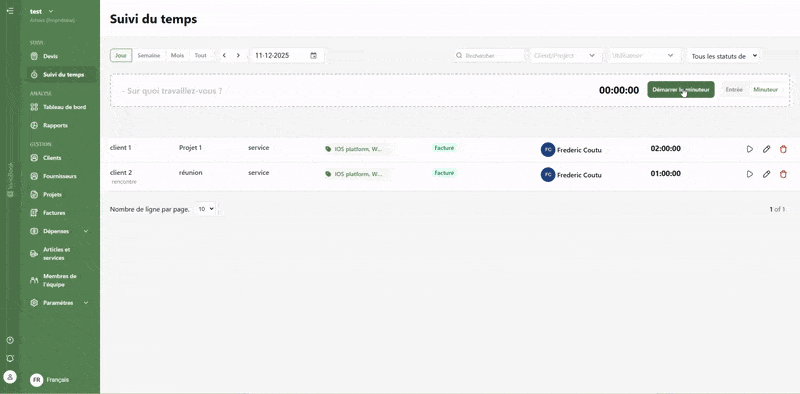Open Tous les statuts de dropdown
The image size is (800, 394).
(723, 56)
